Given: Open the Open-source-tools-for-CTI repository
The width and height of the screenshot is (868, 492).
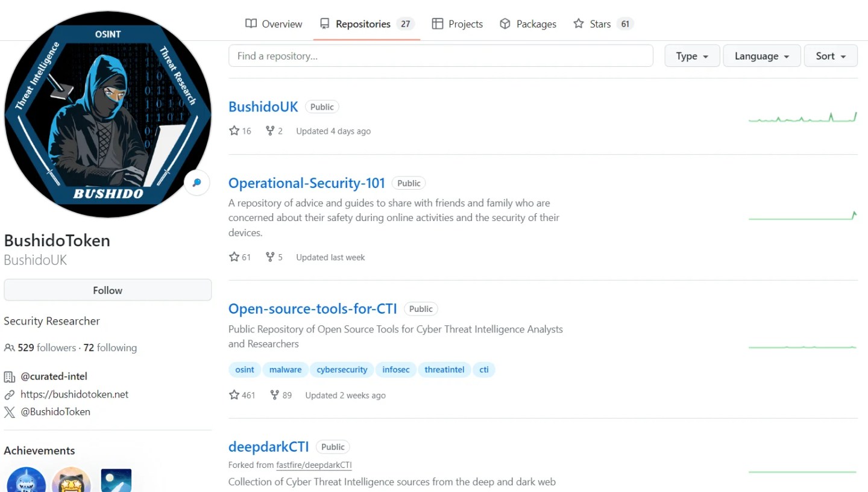Looking at the screenshot, I should (313, 309).
